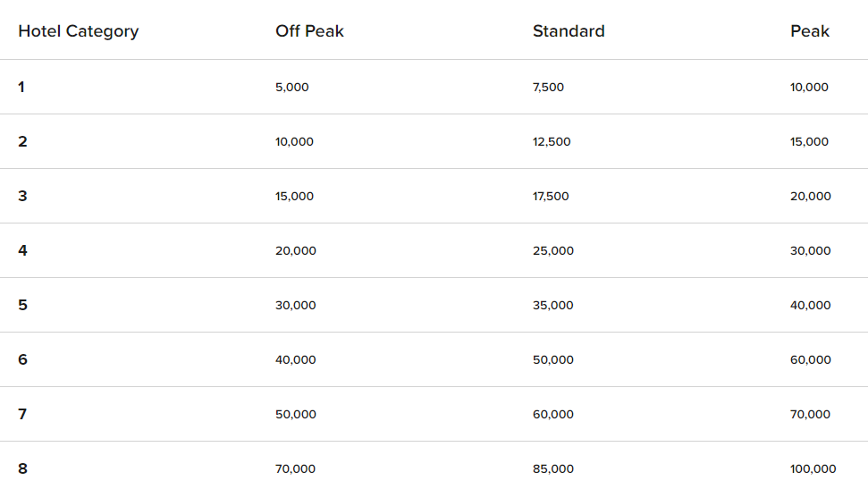Select hotel category 6 row label
This screenshot has height=489, width=868.
pos(22,359)
